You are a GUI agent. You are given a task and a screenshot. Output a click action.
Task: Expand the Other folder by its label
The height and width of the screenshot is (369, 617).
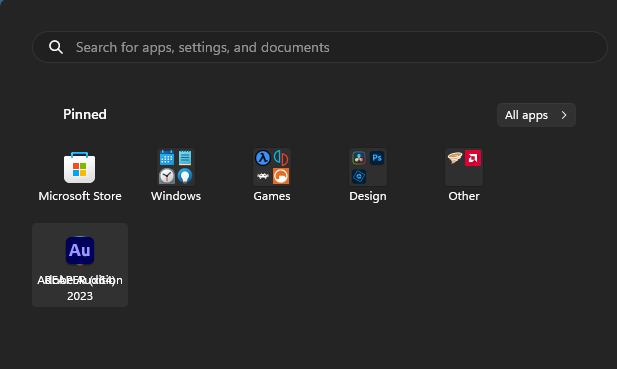pyautogui.click(x=464, y=196)
